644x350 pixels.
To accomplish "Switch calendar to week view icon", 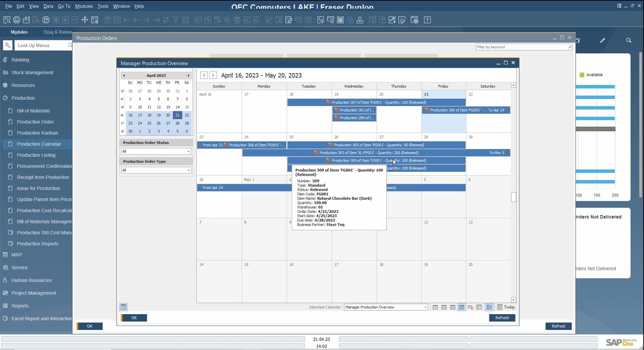I will [453, 307].
